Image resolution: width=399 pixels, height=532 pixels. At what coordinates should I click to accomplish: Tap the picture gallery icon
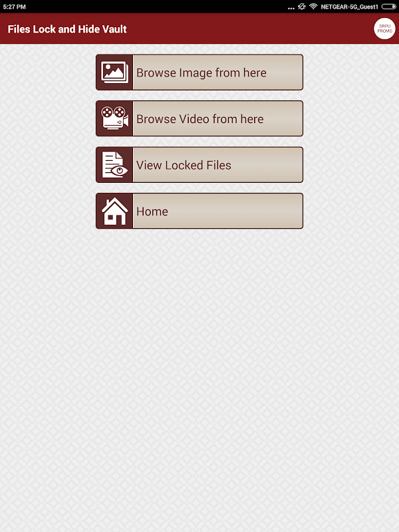pos(114,72)
